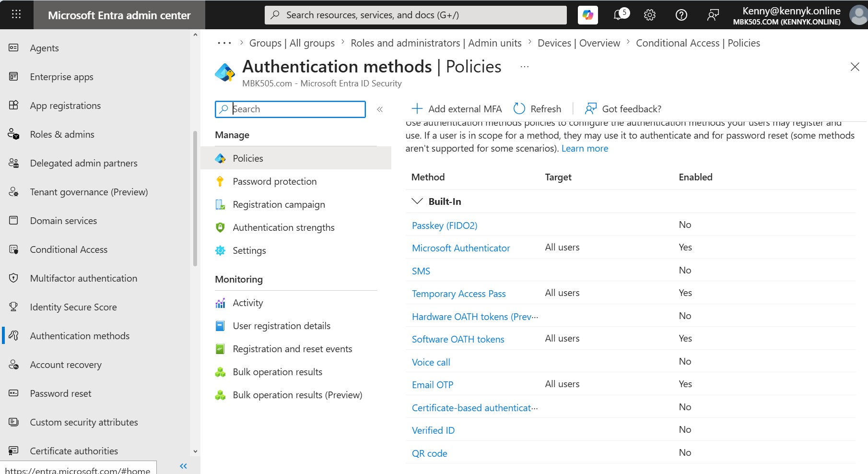
Task: Click the Delegated admin partners icon
Action: coord(14,163)
